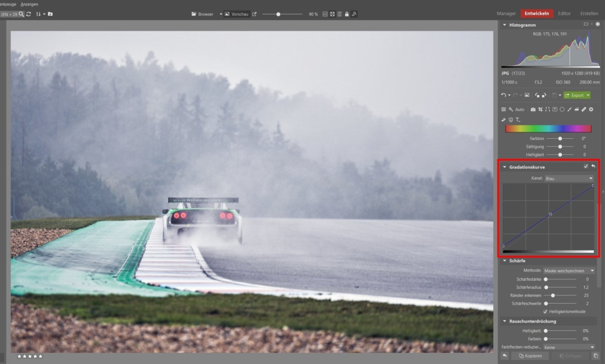Click the Kopieren button
Screen dimensions: 605x364
(x=530, y=356)
